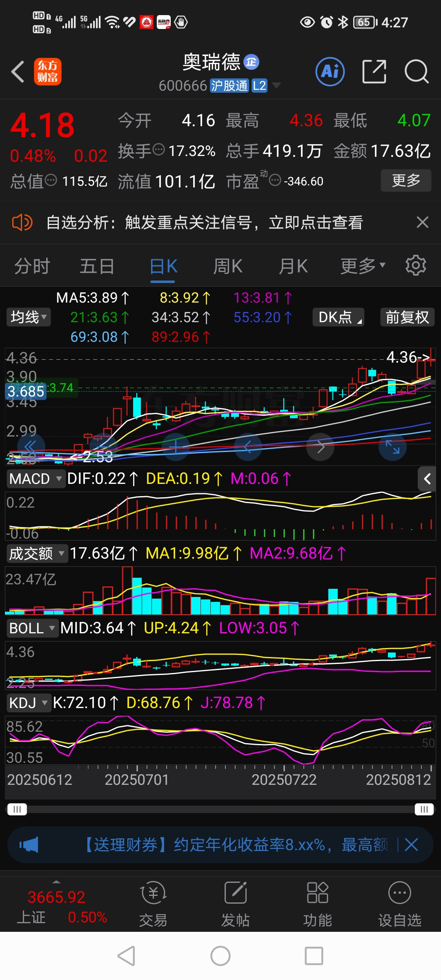Image resolution: width=441 pixels, height=980 pixels.
Task: Grab right handle of date range slider
Action: click(x=424, y=809)
